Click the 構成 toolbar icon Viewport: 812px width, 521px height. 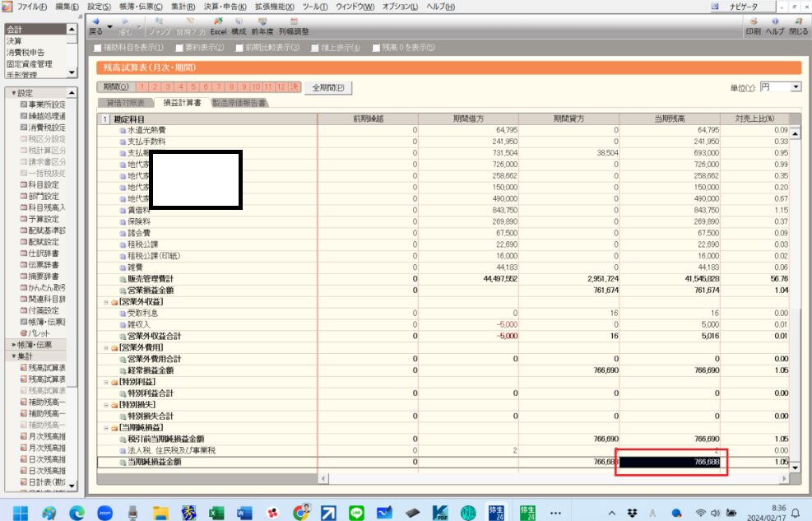239,25
